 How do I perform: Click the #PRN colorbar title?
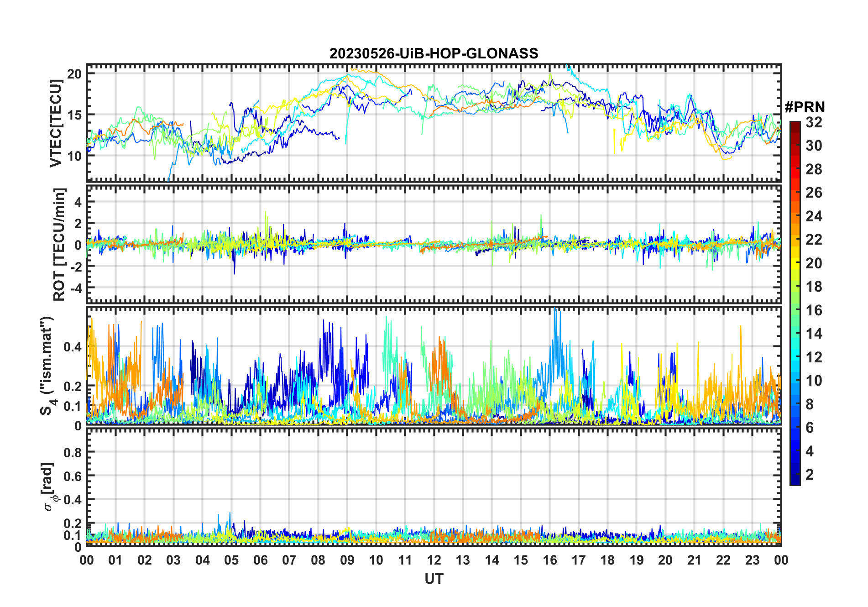805,107
